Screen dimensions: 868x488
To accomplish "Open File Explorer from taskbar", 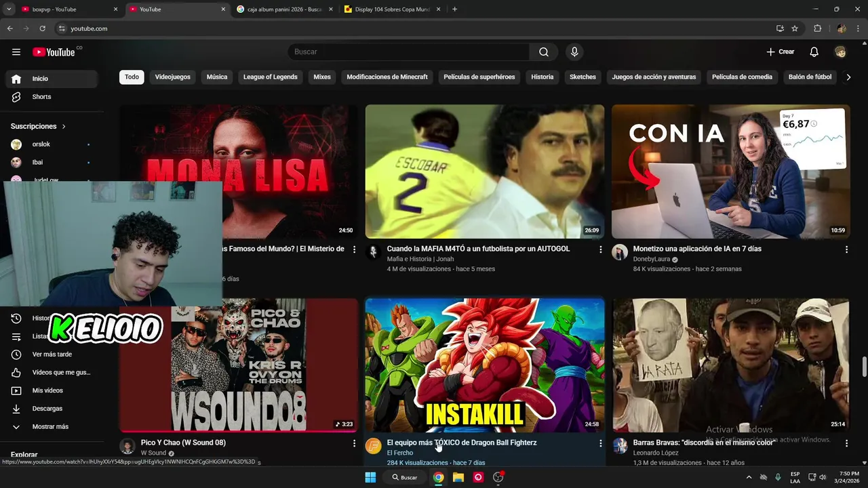I will point(458,477).
